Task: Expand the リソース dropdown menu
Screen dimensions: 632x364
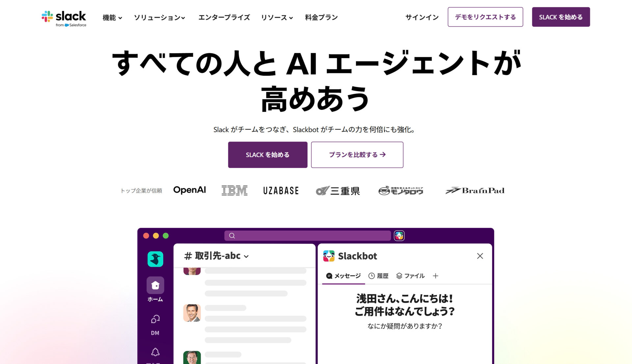Action: coord(277,17)
